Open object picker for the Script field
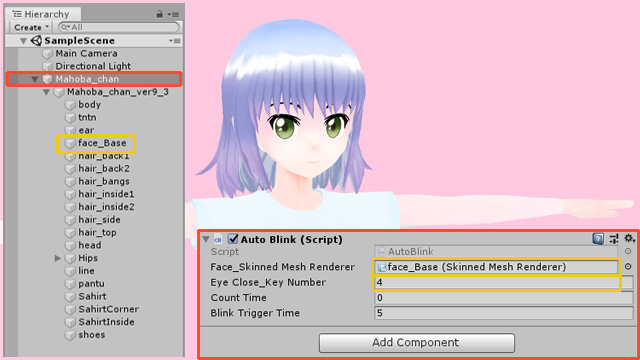The width and height of the screenshot is (640, 360). [x=628, y=251]
